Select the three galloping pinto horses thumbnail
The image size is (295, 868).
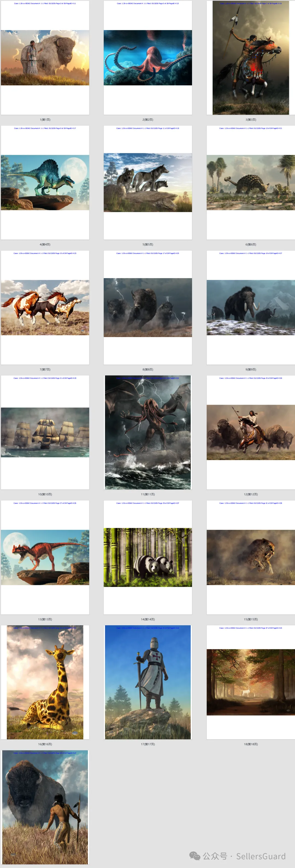coord(45,308)
